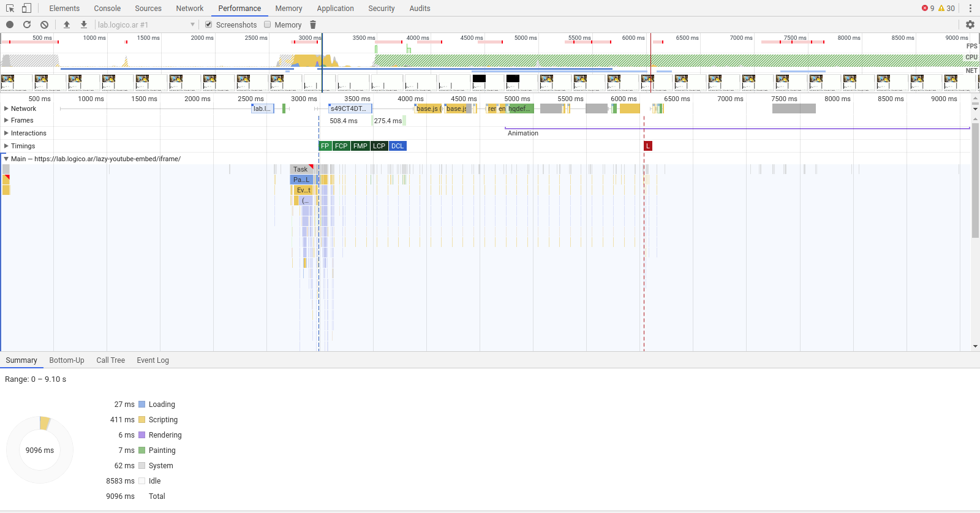Toggle device toolbar icon
Image resolution: width=980 pixels, height=513 pixels.
click(26, 9)
